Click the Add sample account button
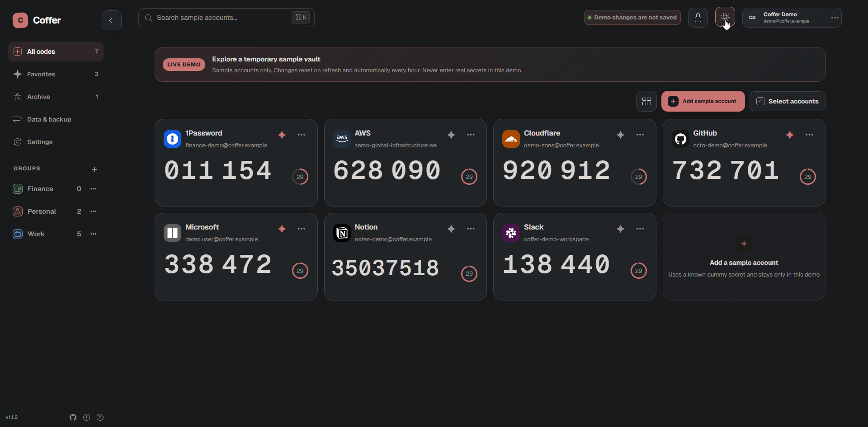 tap(703, 101)
